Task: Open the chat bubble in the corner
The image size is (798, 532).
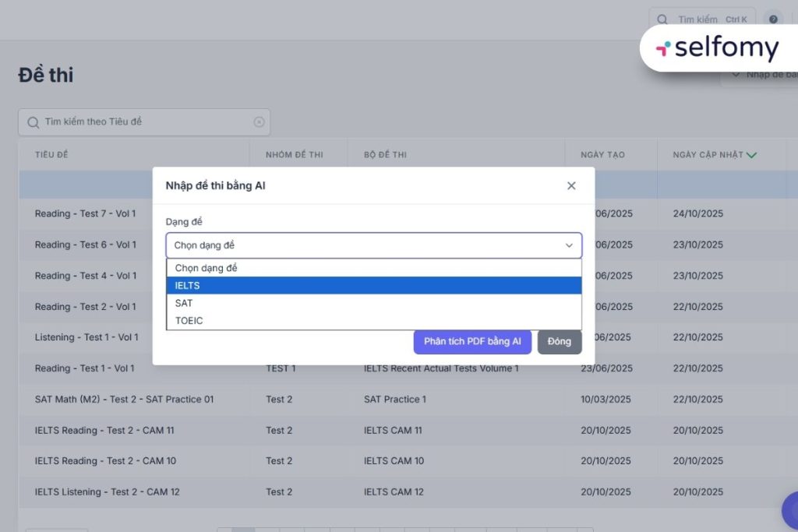Action: [x=791, y=510]
